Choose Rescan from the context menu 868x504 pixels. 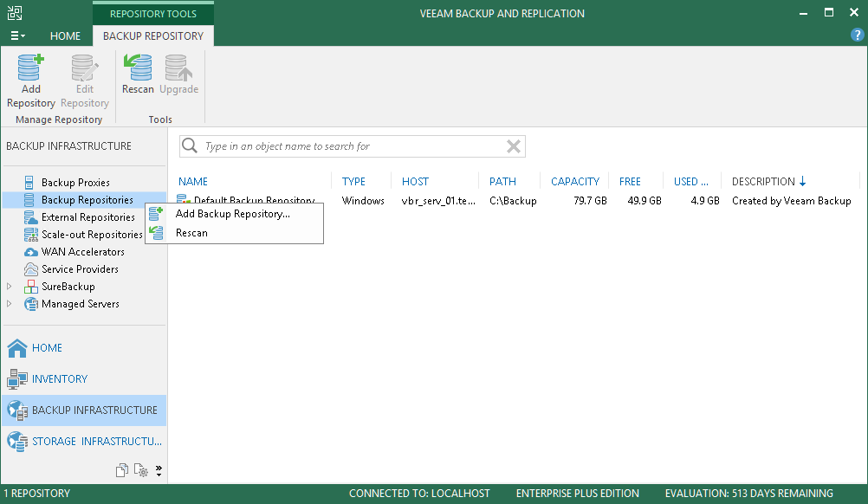pyautogui.click(x=191, y=233)
